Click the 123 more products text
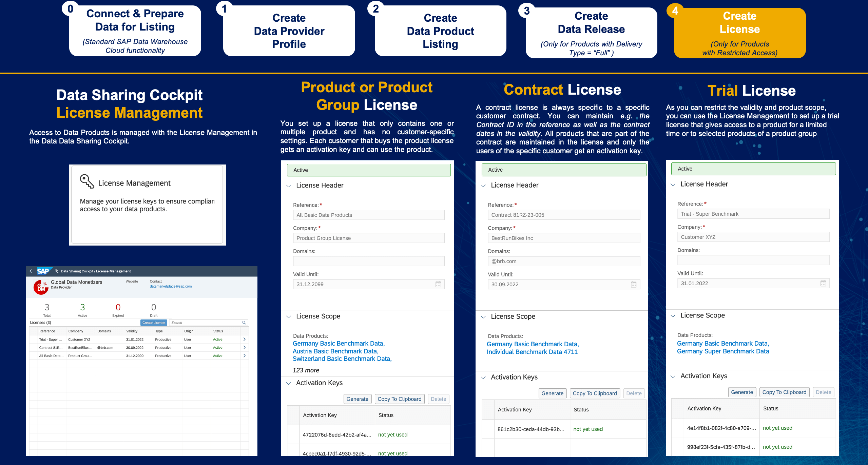 [x=306, y=370]
